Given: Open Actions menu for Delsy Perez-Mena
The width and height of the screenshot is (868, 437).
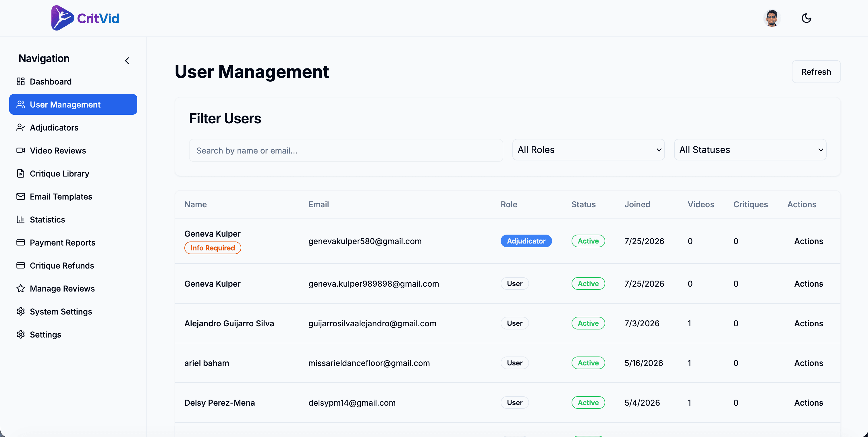Looking at the screenshot, I should (808, 402).
